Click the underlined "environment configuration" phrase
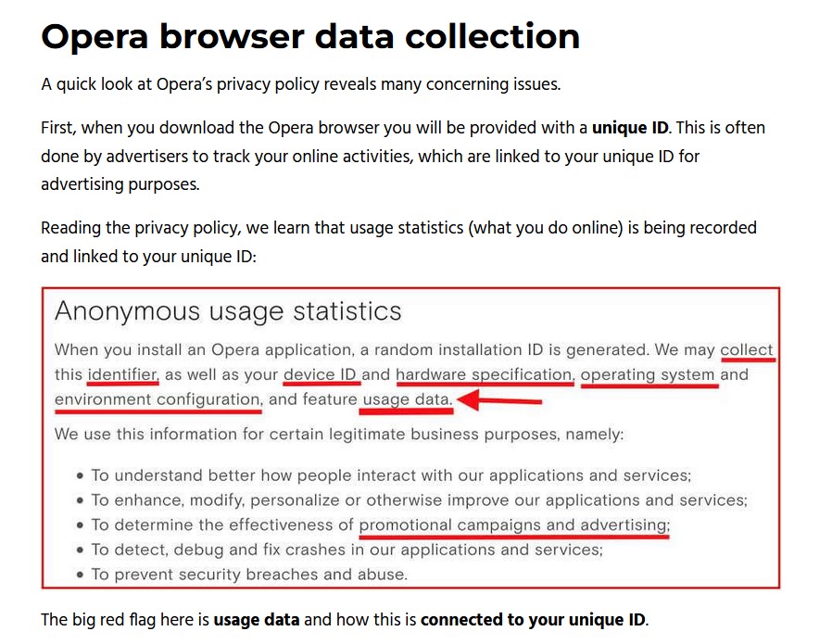 (158, 399)
